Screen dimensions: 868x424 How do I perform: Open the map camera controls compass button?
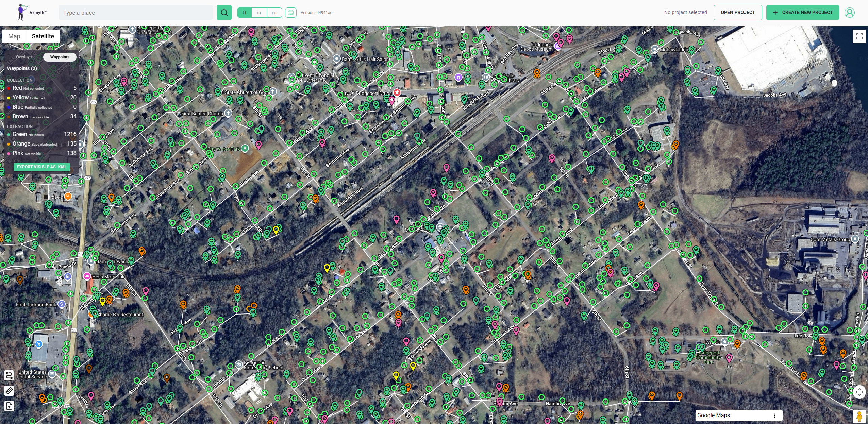tap(859, 392)
